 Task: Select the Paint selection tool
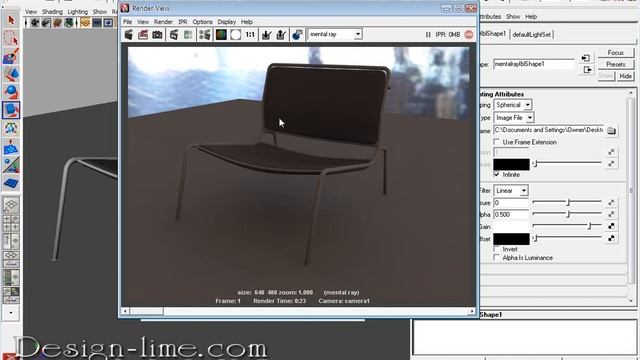click(11, 56)
